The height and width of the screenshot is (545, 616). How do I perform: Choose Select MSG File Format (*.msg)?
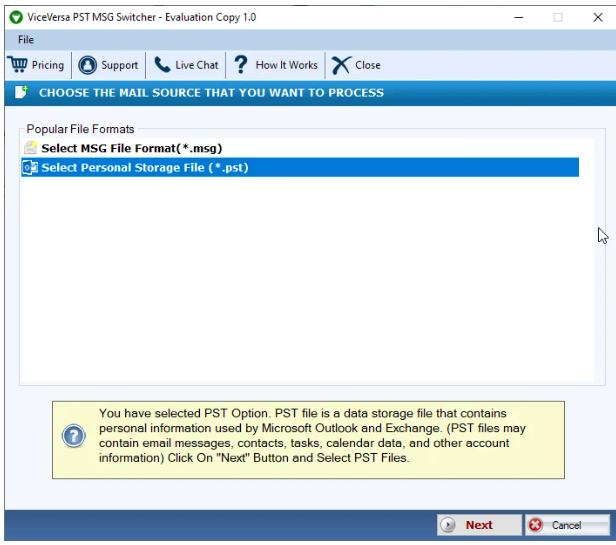pos(131,148)
